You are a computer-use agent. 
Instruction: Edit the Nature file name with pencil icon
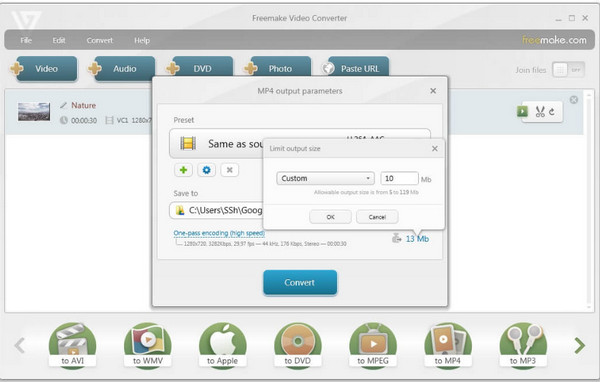tap(64, 105)
